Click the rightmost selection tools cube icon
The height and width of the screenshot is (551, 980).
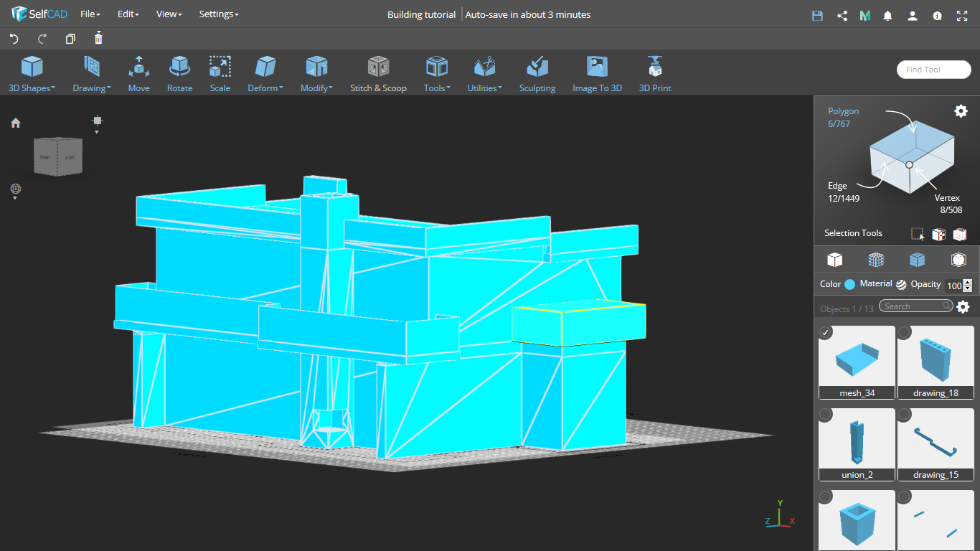(x=960, y=234)
